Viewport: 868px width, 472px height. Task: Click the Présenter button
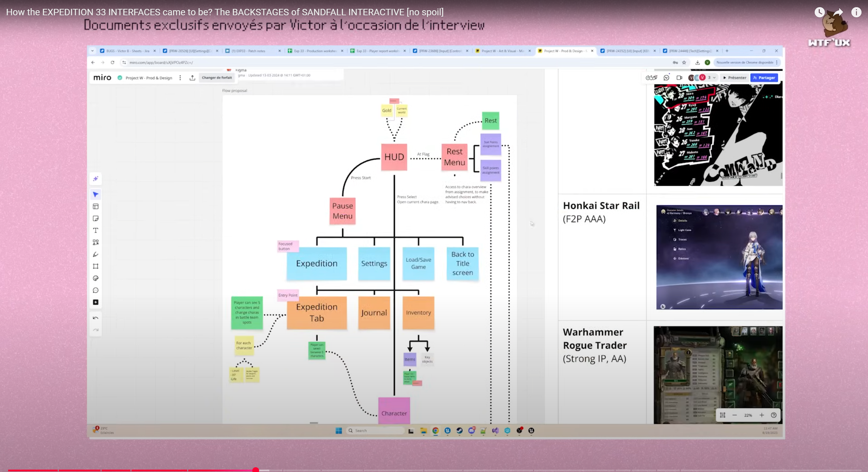tap(735, 78)
